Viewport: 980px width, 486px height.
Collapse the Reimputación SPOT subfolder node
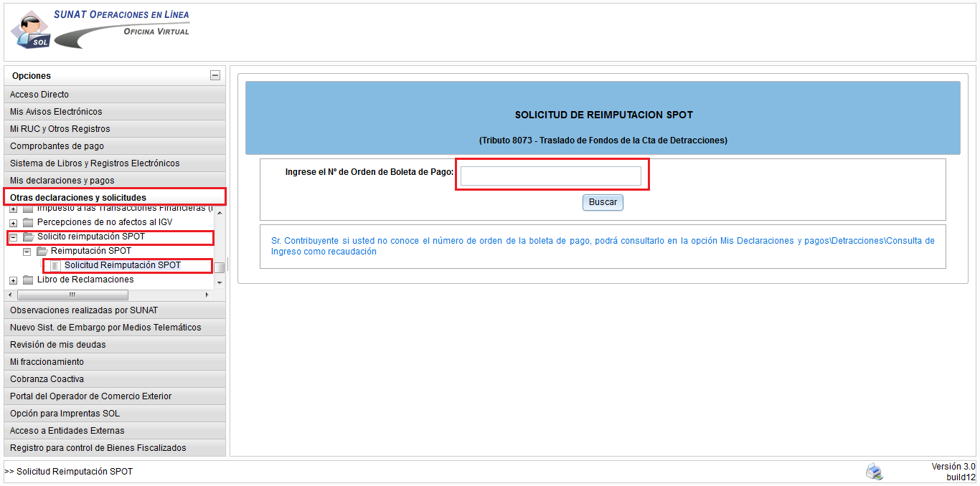coord(27,252)
